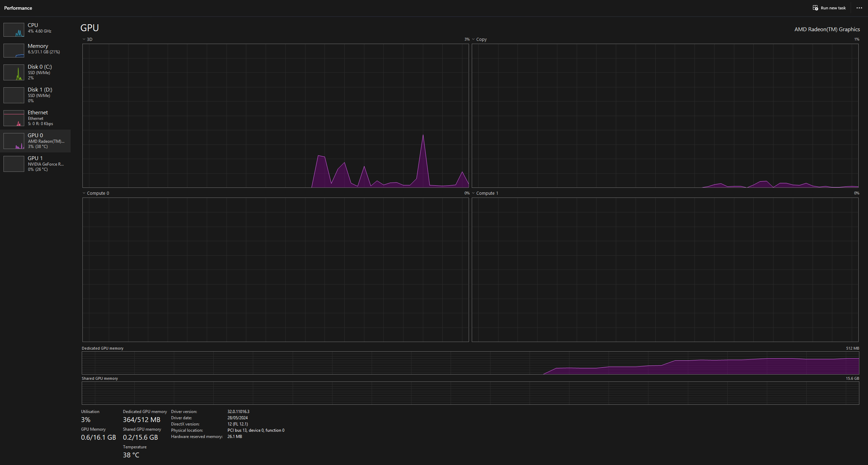Click the Compute 1 usage graph
The width and height of the screenshot is (868, 465).
click(665, 270)
